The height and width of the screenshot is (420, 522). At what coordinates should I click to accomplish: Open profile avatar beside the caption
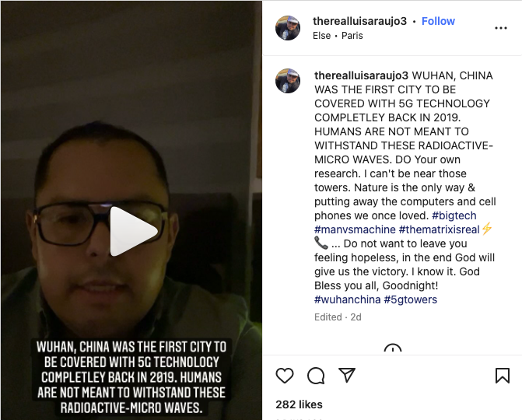pos(288,81)
